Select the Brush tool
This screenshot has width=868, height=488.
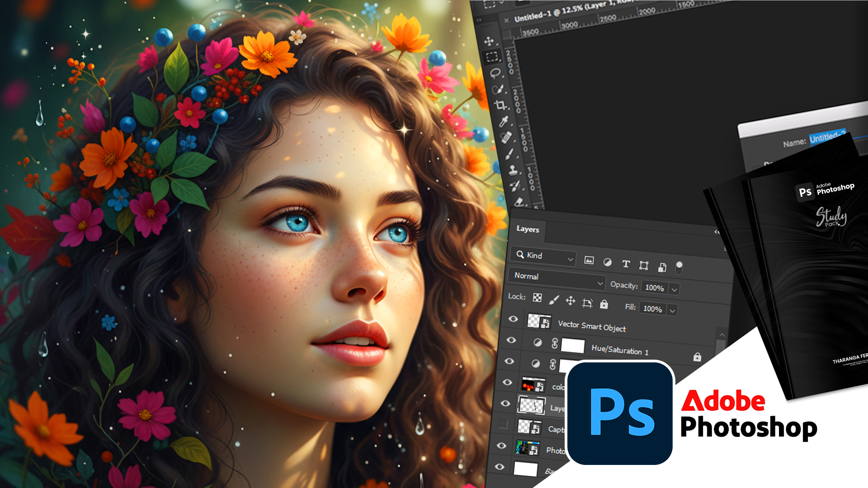pyautogui.click(x=509, y=154)
